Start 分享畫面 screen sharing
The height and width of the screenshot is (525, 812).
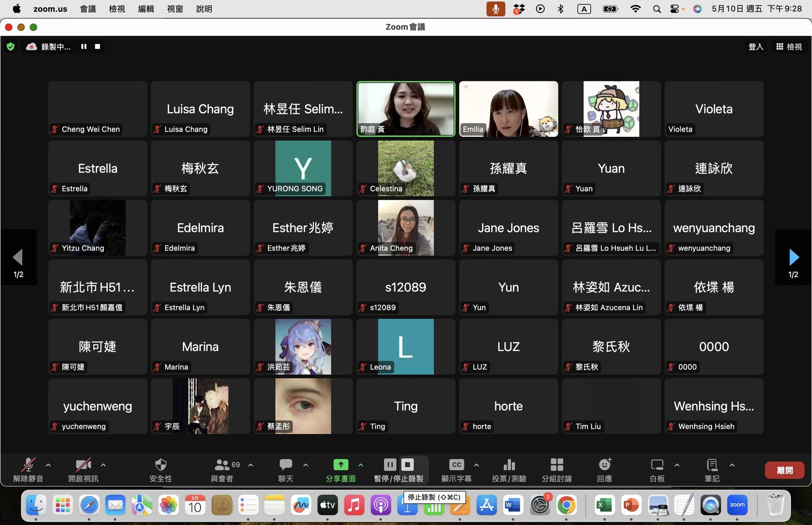coord(341,470)
